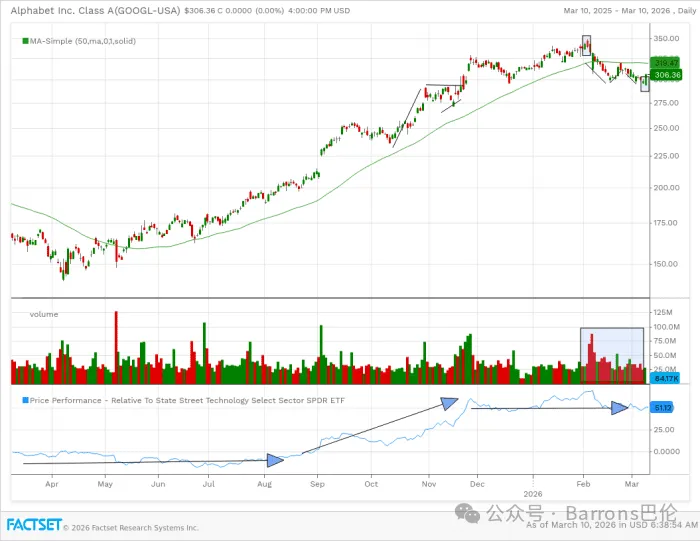Click the Apr label on time axis
The width and height of the screenshot is (700, 541).
click(x=52, y=484)
